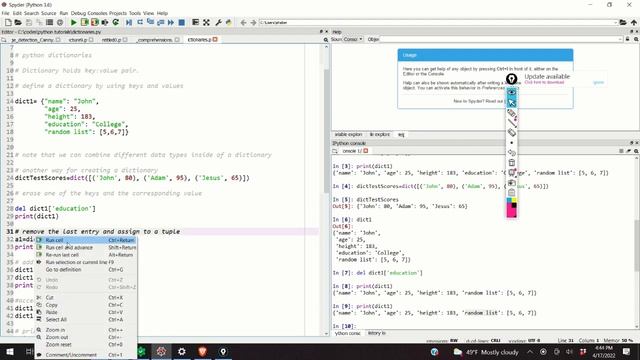Screen dimensions: 640x360
Task: Open IPython console options icon
Action: [x=636, y=151]
